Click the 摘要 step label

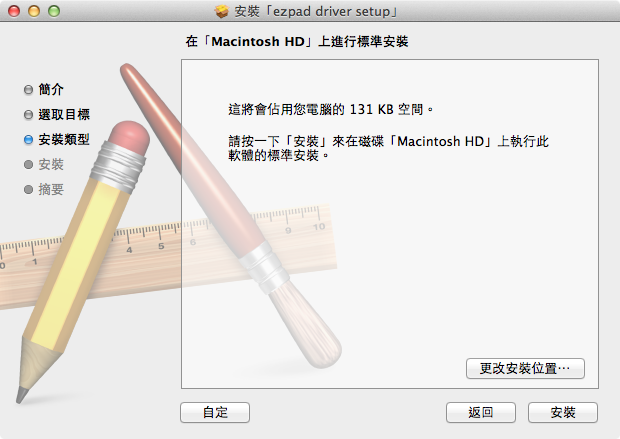(51, 189)
